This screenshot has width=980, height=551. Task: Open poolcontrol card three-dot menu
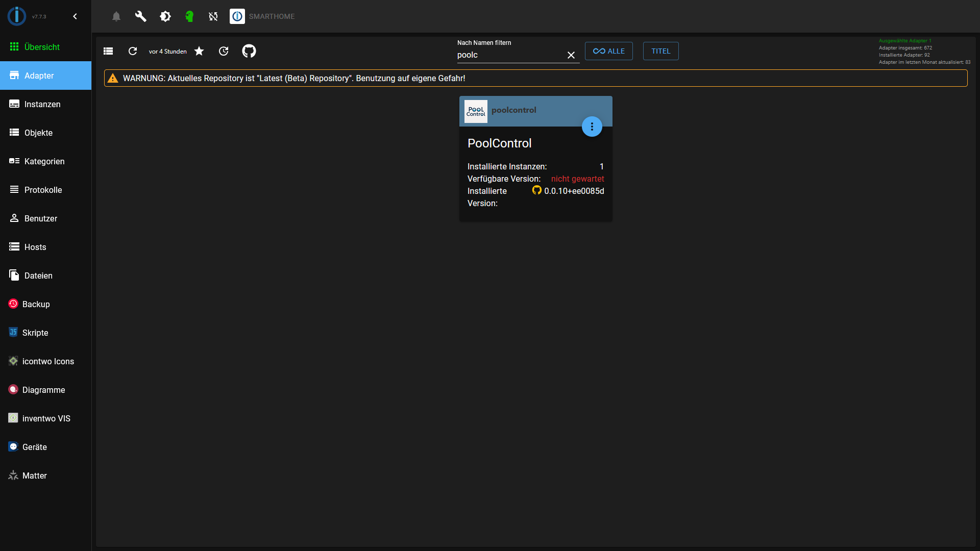point(592,127)
